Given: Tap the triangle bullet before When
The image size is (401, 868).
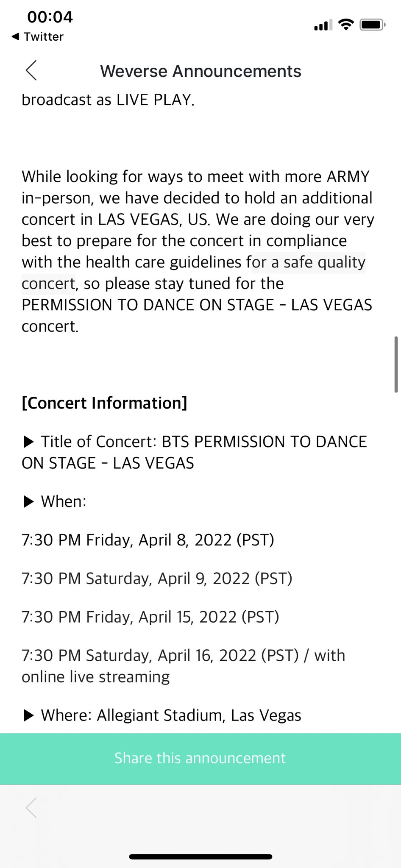Looking at the screenshot, I should pos(28,502).
